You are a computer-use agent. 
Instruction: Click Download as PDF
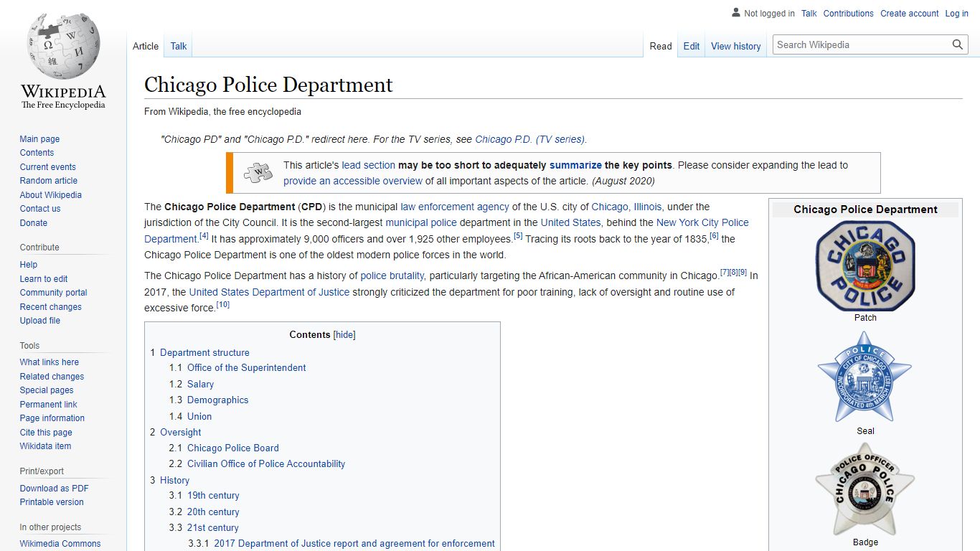55,489
